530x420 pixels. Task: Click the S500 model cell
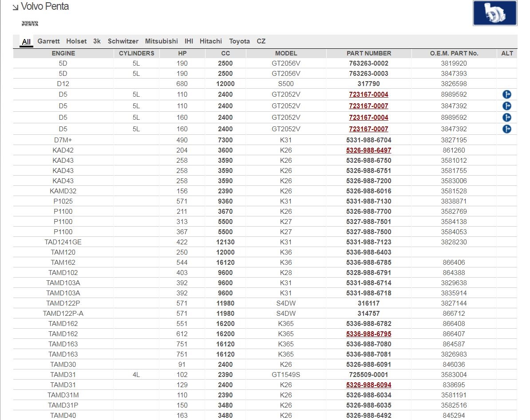tap(286, 84)
